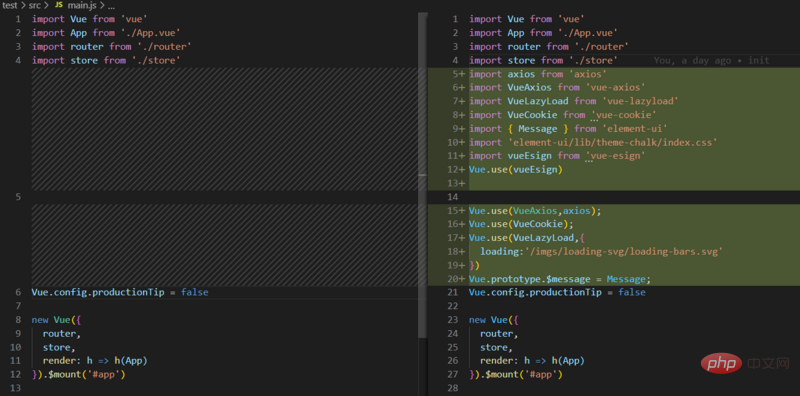Image resolution: width=800 pixels, height=396 pixels.
Task: Click line number 5 in left pane gutter
Action: tap(18, 197)
